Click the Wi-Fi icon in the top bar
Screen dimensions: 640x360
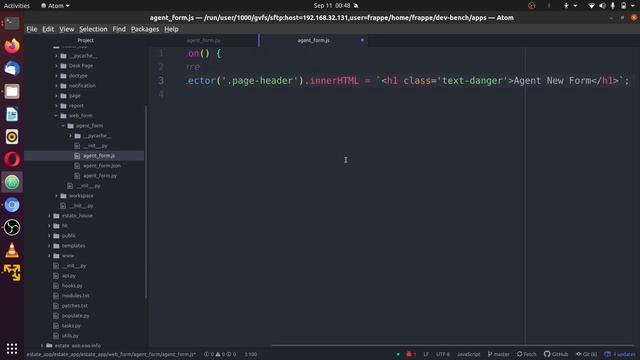591,6
